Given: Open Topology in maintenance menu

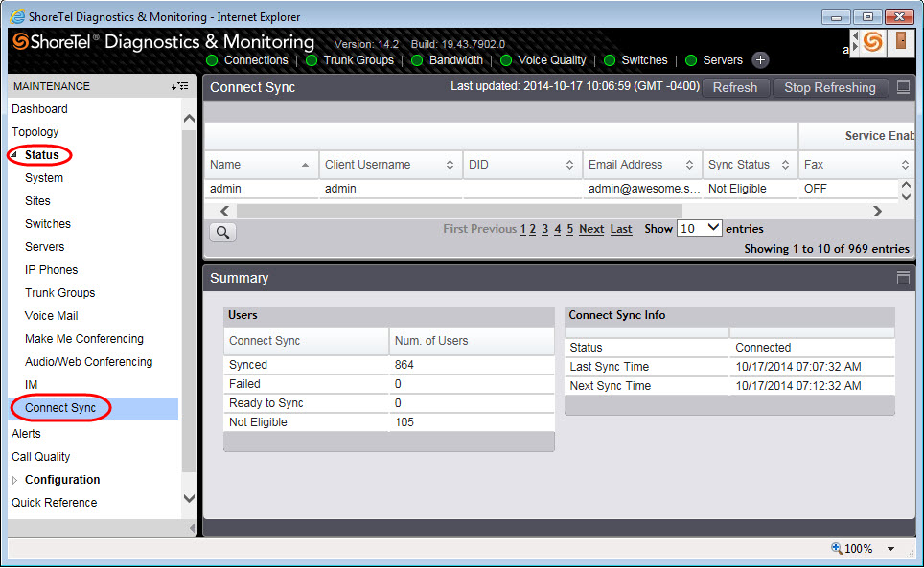Looking at the screenshot, I should click(35, 132).
